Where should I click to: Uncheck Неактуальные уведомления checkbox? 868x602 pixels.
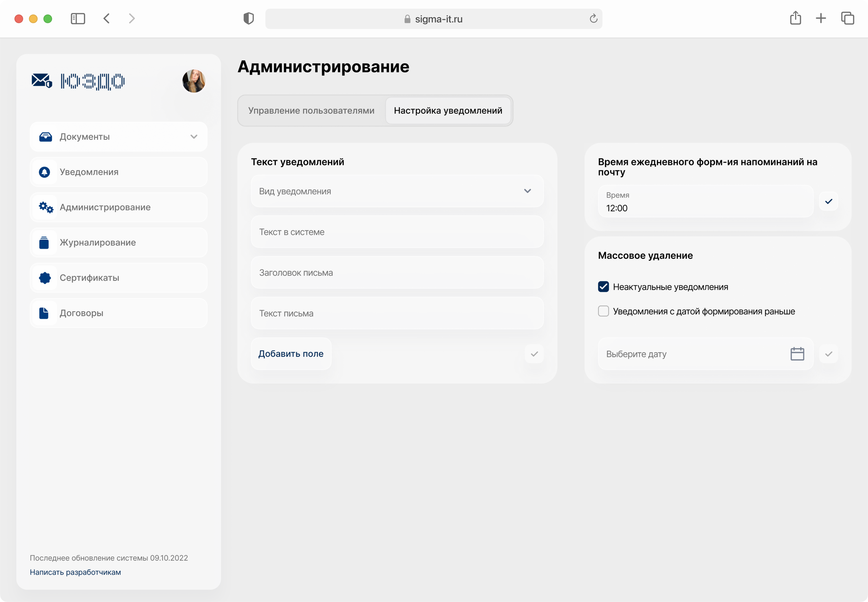point(603,287)
